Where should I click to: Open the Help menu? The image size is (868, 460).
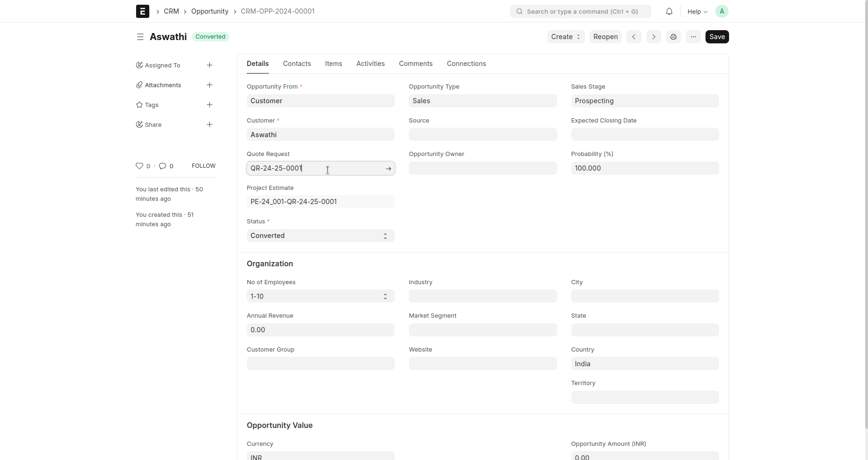(697, 11)
